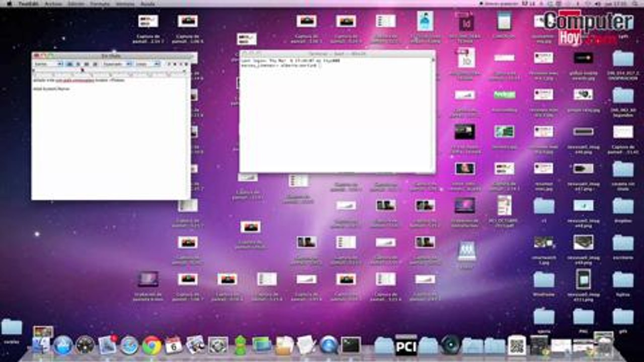Screen dimensions: 644x362
Task: Launch Google Chrome from the Dock
Action: click(x=151, y=345)
